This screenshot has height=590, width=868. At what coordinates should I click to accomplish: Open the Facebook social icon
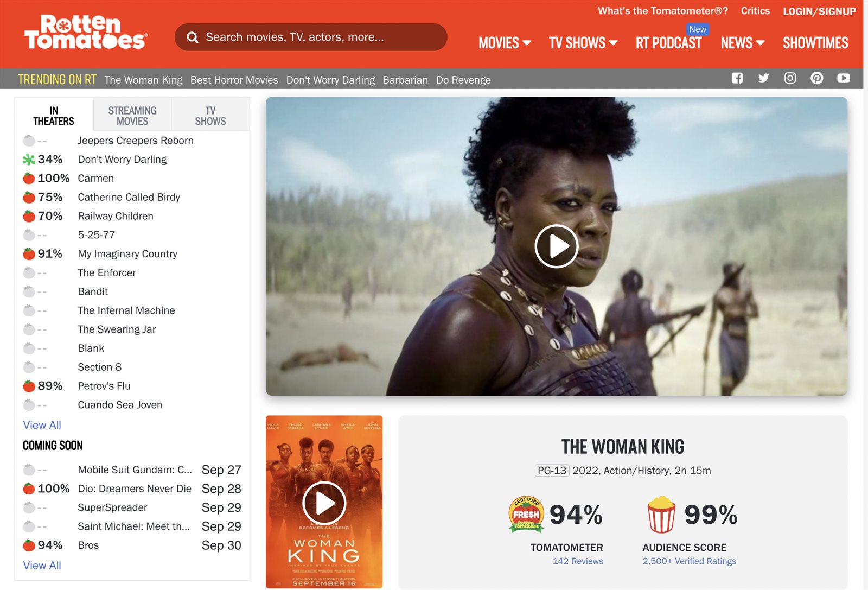tap(737, 78)
